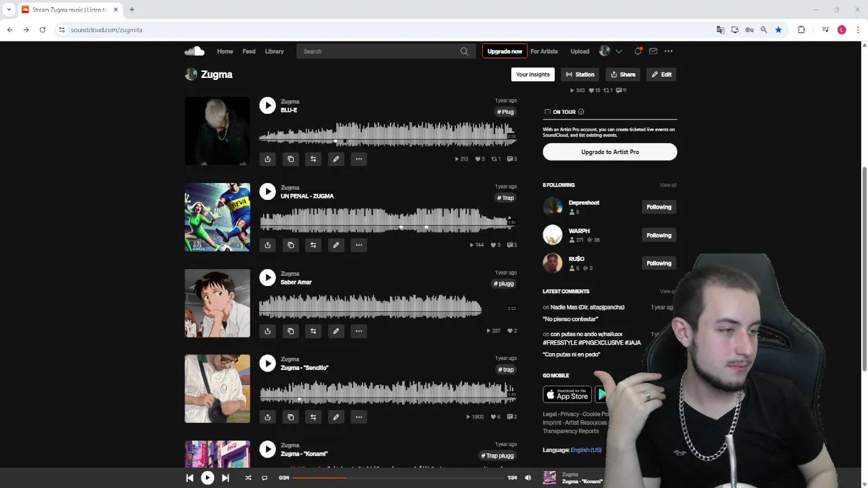The width and height of the screenshot is (868, 488).
Task: Share the Sencillo track icon
Action: 268,417
